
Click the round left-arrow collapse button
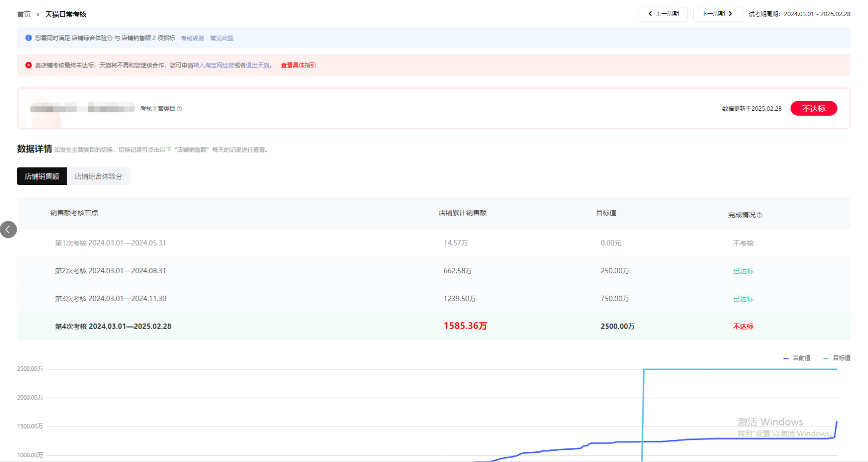(x=8, y=230)
